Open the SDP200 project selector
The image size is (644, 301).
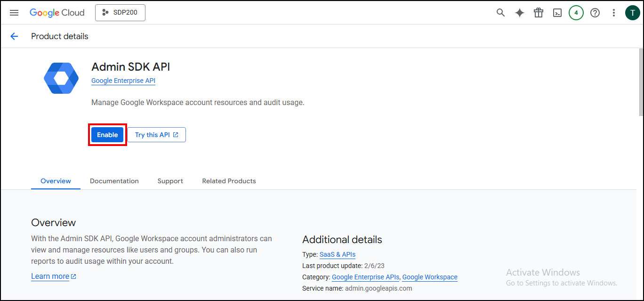[x=120, y=13]
